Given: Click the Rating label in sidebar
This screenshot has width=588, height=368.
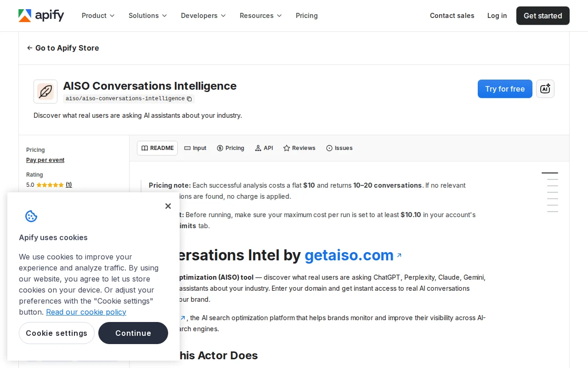Looking at the screenshot, I should [34, 175].
